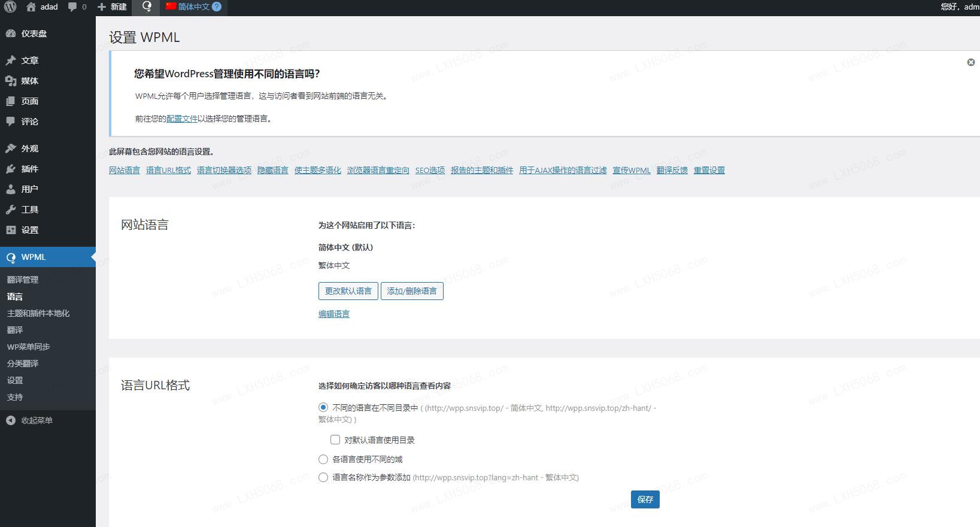Jump to 语言URL格式 anchor link
The image size is (980, 527).
coord(168,170)
